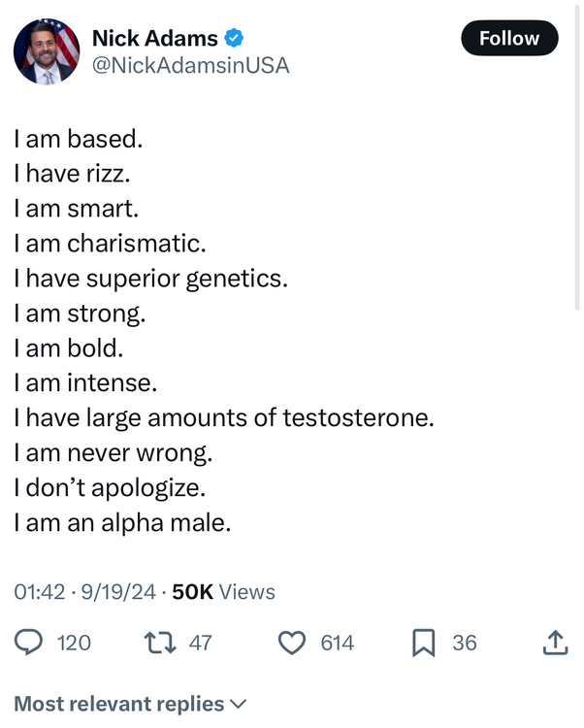Bookmark the post with the bookmark icon
Image resolution: width=584 pixels, height=728 pixels.
coord(423,642)
